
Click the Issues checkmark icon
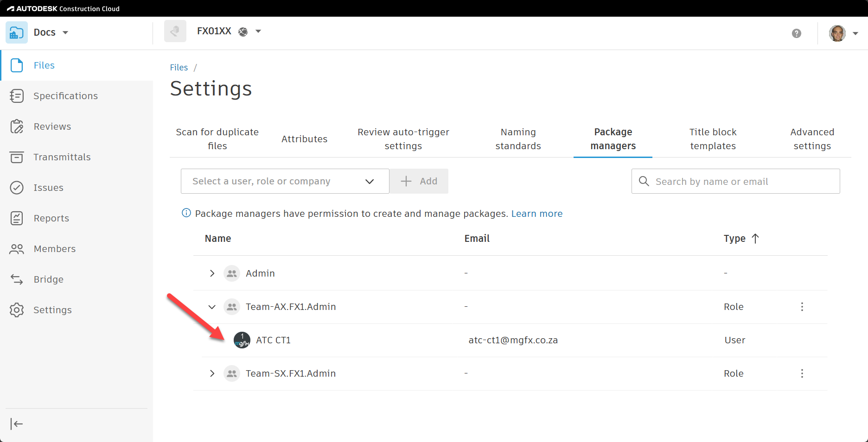17,188
